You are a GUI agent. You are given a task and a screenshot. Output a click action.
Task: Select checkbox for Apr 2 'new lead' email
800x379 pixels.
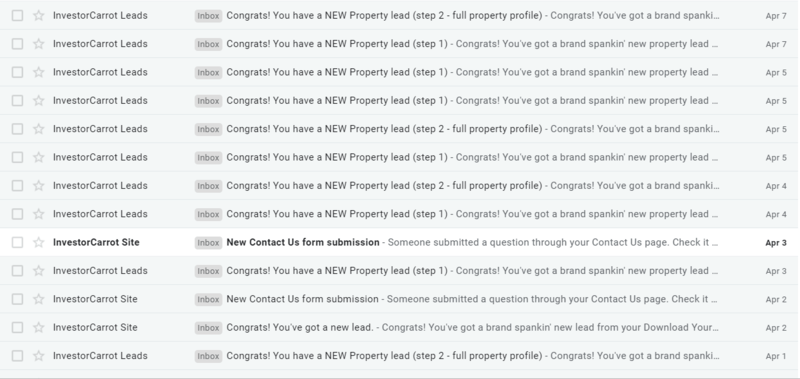coord(17,327)
